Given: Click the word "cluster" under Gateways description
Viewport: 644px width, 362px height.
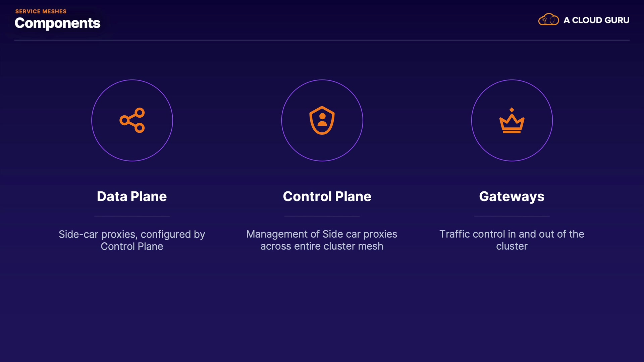Looking at the screenshot, I should (512, 246).
